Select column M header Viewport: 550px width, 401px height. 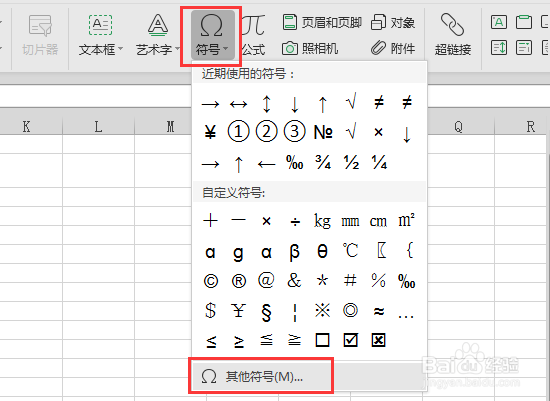[x=170, y=126]
